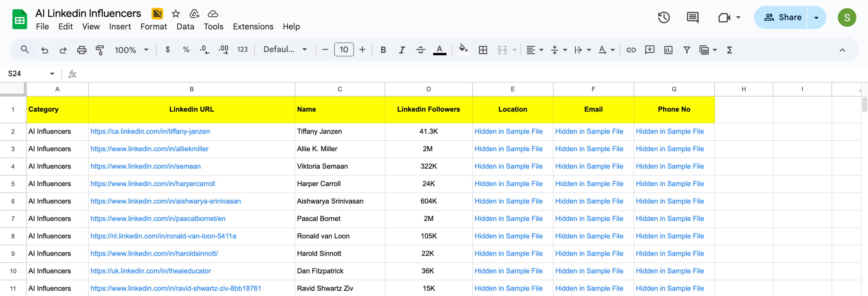The image size is (868, 296).
Task: Click the functions sigma icon
Action: [x=729, y=50]
